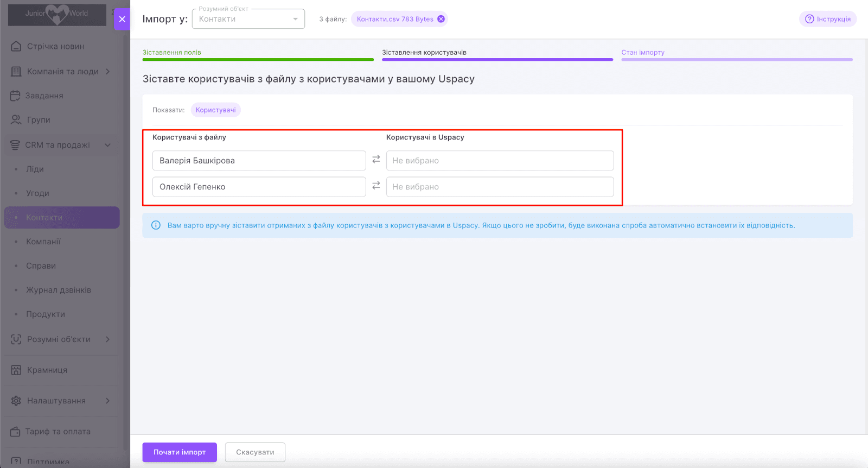Screen dimensions: 868x468
Task: Click the wallet icon beside Тариф та оплата
Action: (15, 432)
